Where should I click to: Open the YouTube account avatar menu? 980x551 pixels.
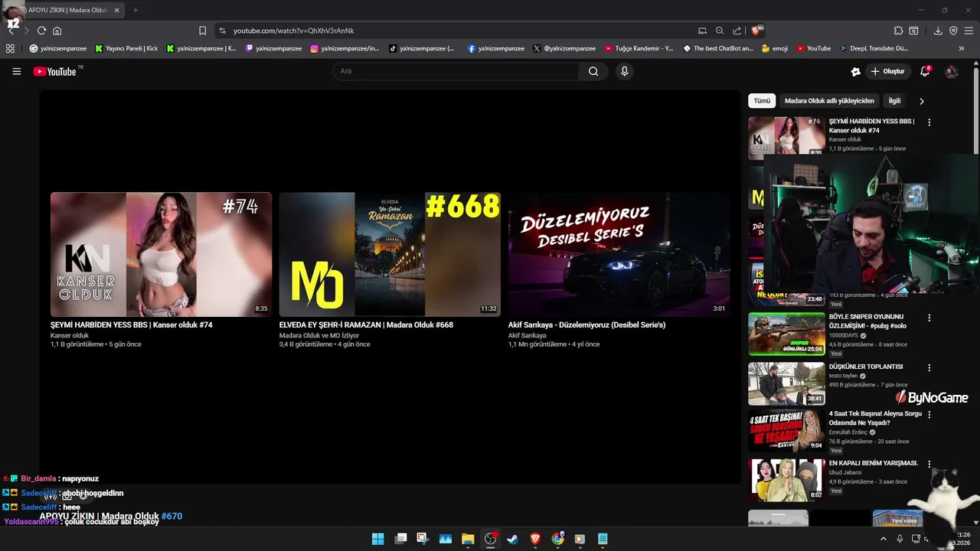(952, 71)
